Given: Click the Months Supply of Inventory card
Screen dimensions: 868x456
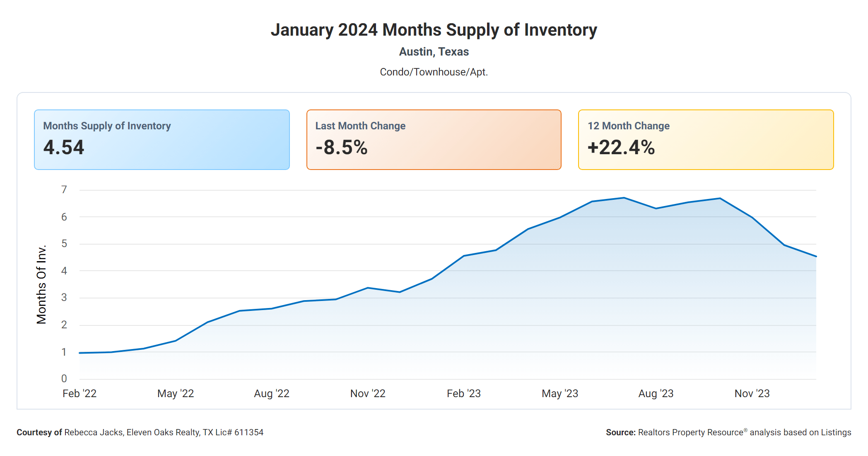Looking at the screenshot, I should [x=162, y=139].
